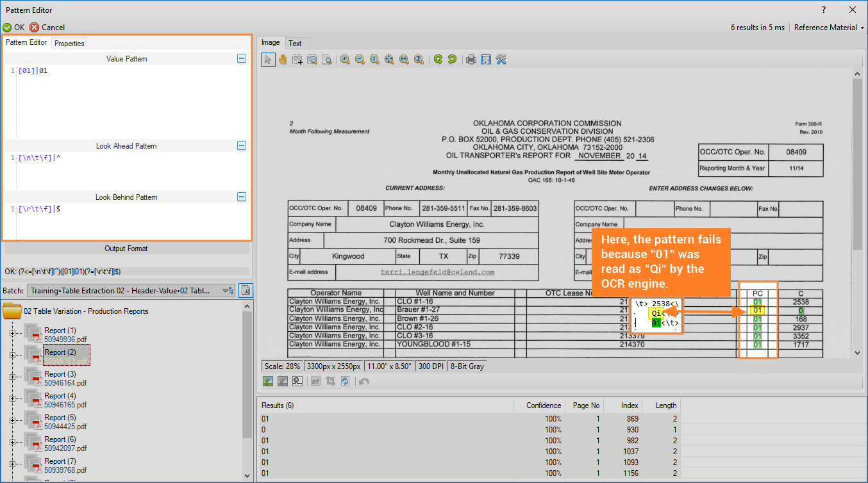This screenshot has width=868, height=483.
Task: Expand the Report (1) tree node
Action: point(12,333)
